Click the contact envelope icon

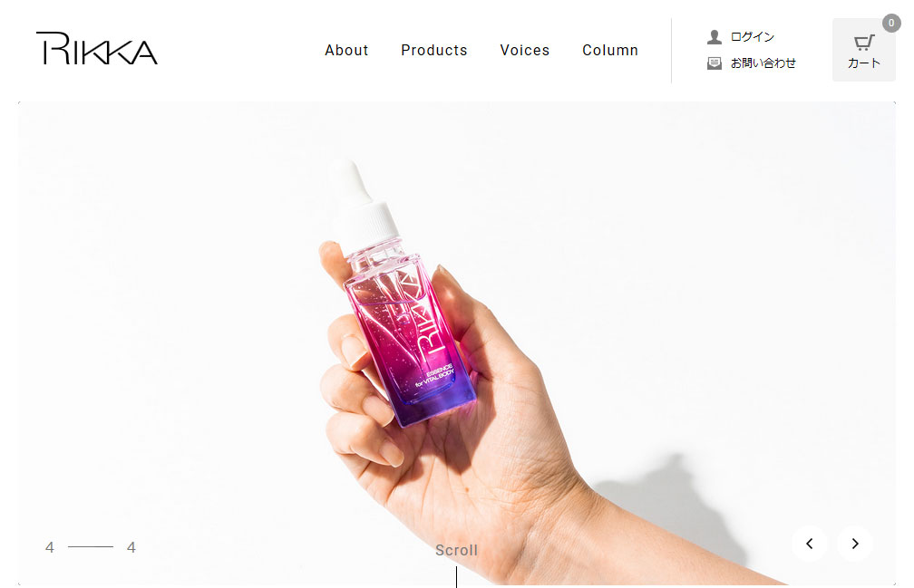click(x=715, y=63)
